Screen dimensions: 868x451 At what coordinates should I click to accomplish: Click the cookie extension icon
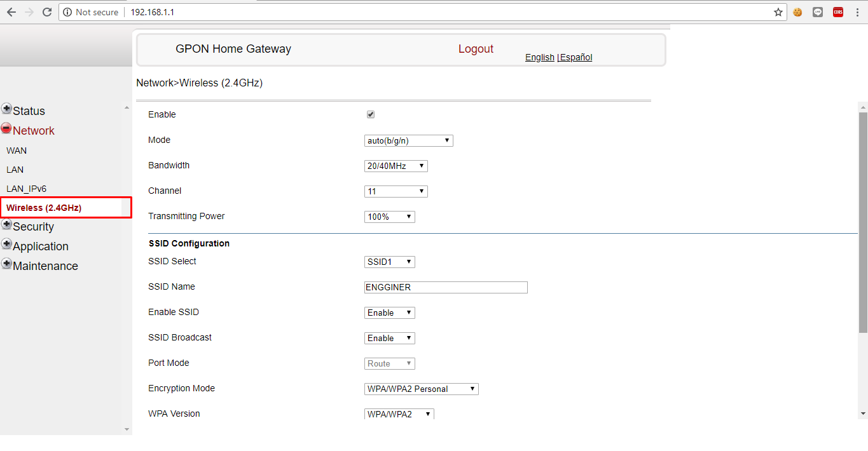coord(797,12)
